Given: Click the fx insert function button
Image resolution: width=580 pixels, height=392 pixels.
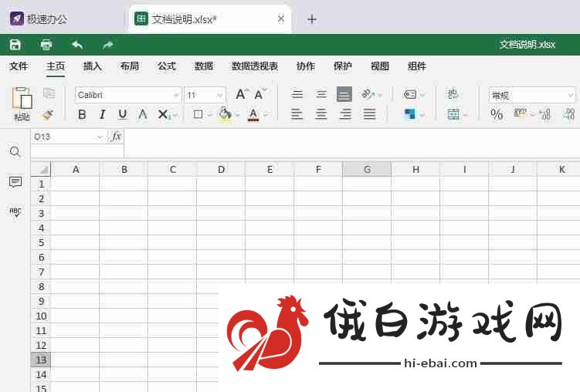Looking at the screenshot, I should coord(116,137).
